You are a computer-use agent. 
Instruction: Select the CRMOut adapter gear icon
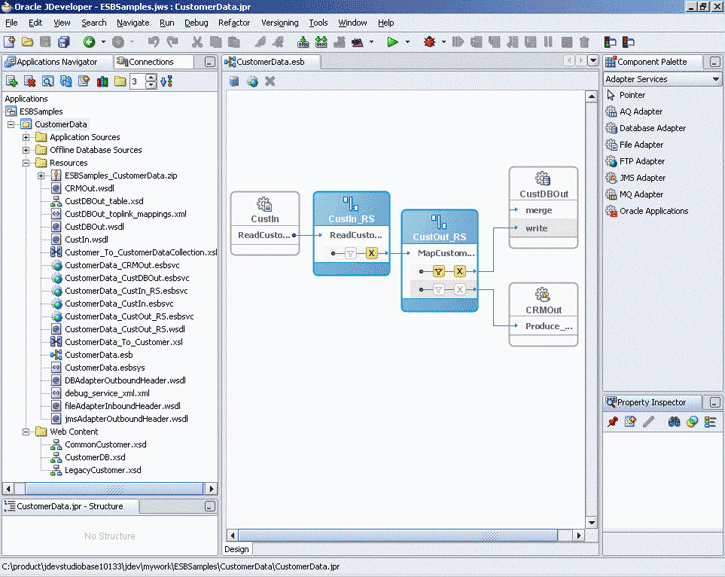tap(543, 295)
